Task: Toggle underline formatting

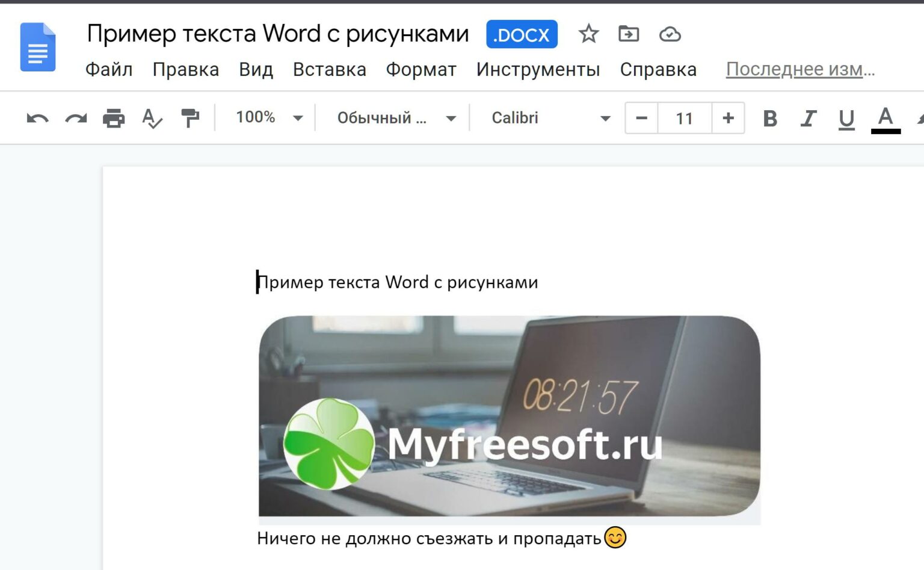Action: point(846,119)
